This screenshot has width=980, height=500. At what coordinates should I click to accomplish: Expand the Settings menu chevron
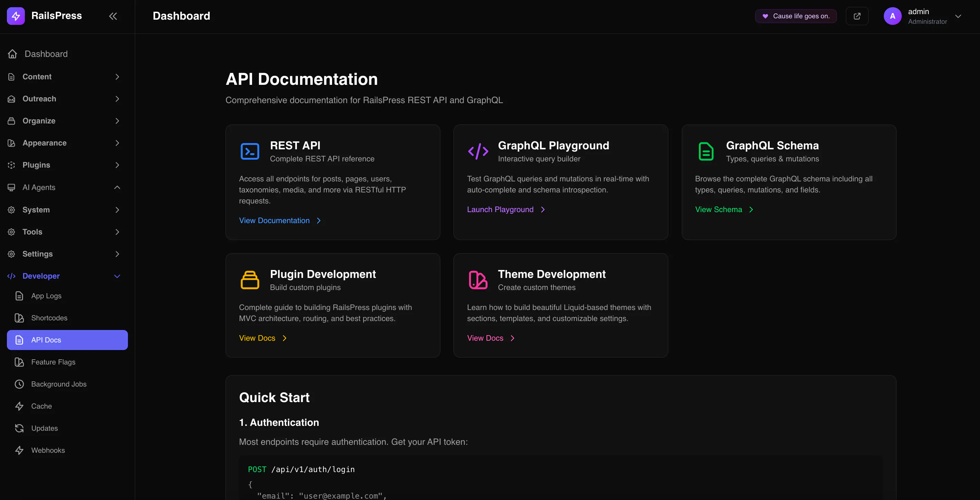point(117,254)
